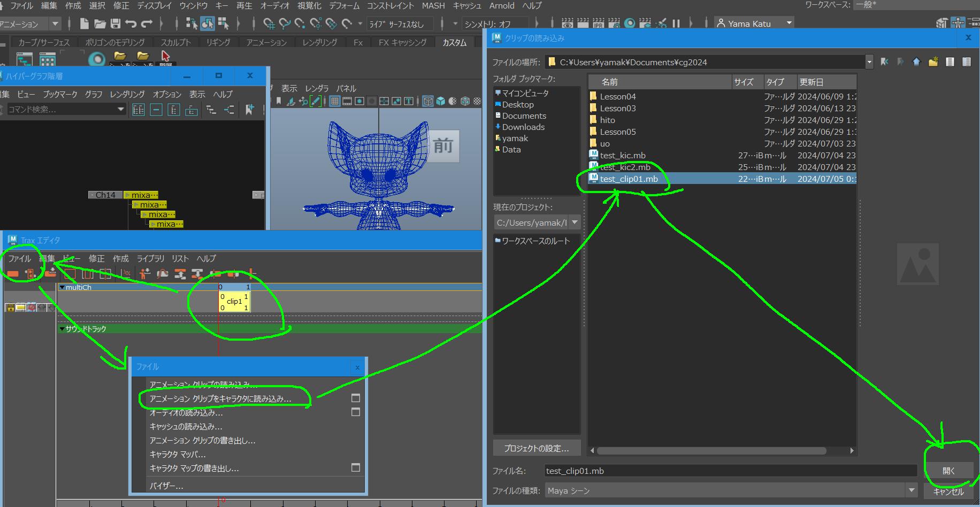Image resolution: width=980 pixels, height=507 pixels.
Task: Select test_clip01.mb in the file list
Action: 722,179
